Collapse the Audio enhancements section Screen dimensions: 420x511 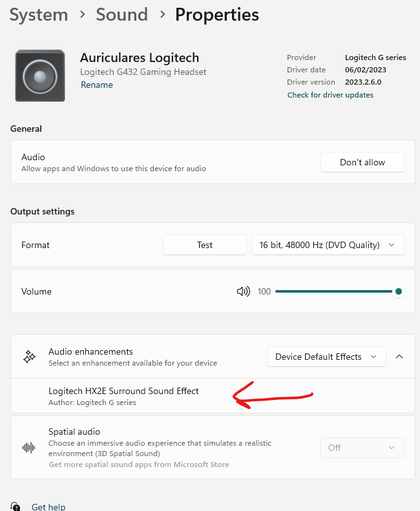399,357
